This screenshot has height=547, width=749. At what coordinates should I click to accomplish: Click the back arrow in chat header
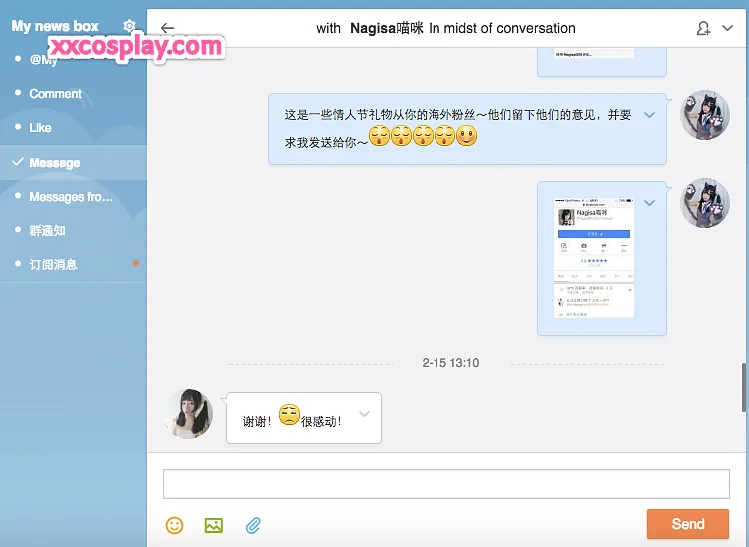tap(167, 29)
